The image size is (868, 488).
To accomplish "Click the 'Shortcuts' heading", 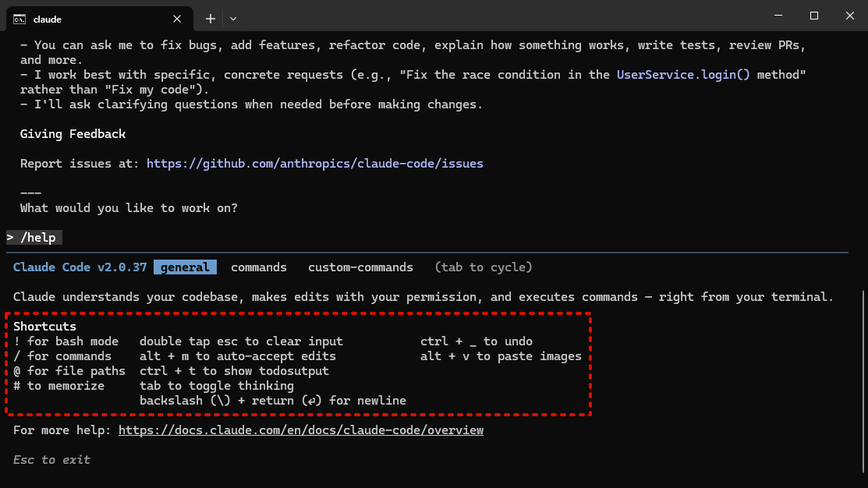I will click(x=44, y=327).
